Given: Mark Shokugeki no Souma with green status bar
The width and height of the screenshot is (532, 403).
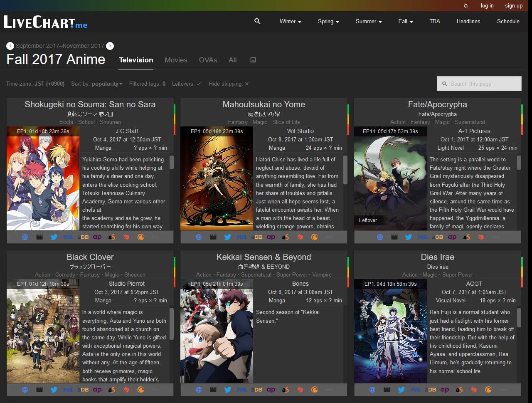Looking at the screenshot, I should (x=175, y=109).
